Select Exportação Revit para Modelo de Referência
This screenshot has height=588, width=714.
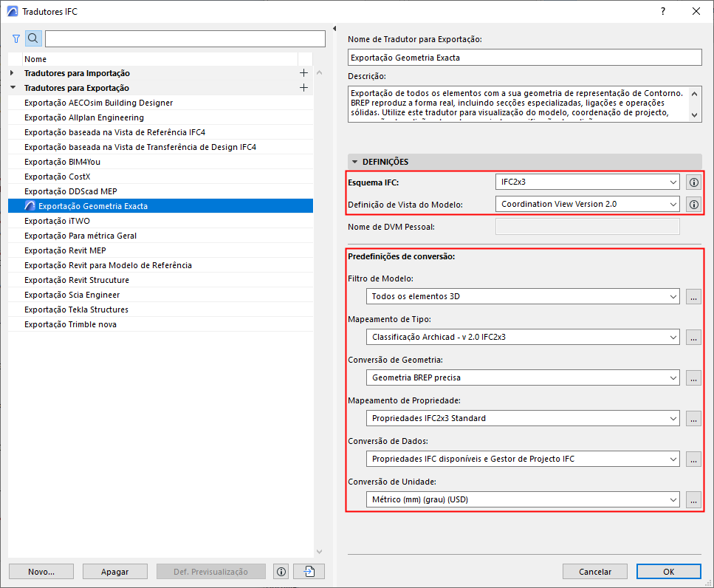[x=161, y=265]
